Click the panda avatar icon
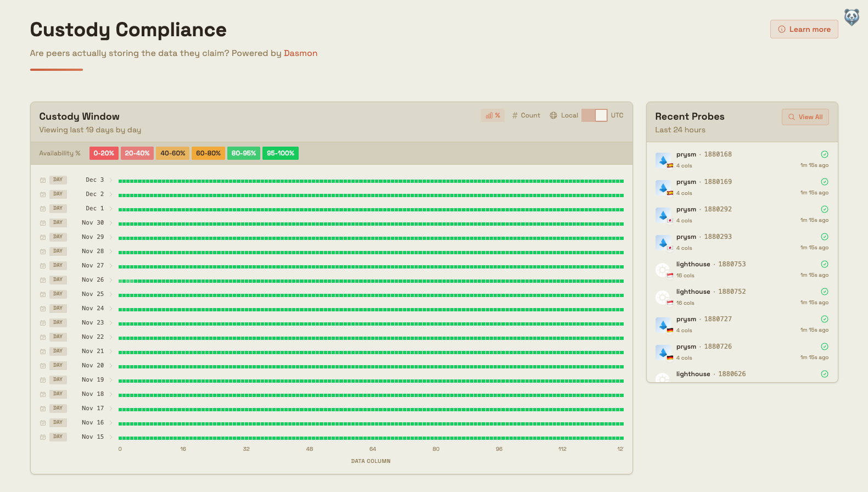The height and width of the screenshot is (492, 868). point(852,18)
